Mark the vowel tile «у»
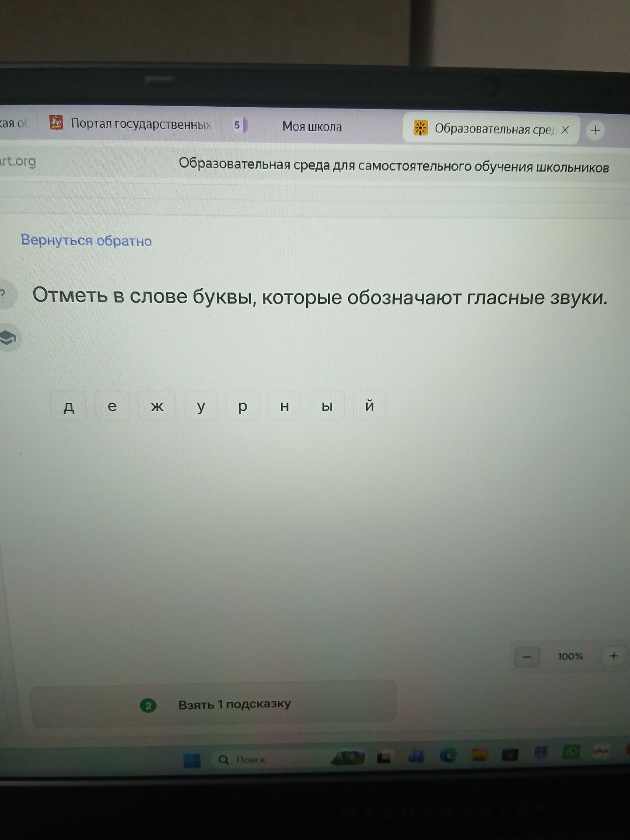The width and height of the screenshot is (630, 840). pyautogui.click(x=201, y=406)
